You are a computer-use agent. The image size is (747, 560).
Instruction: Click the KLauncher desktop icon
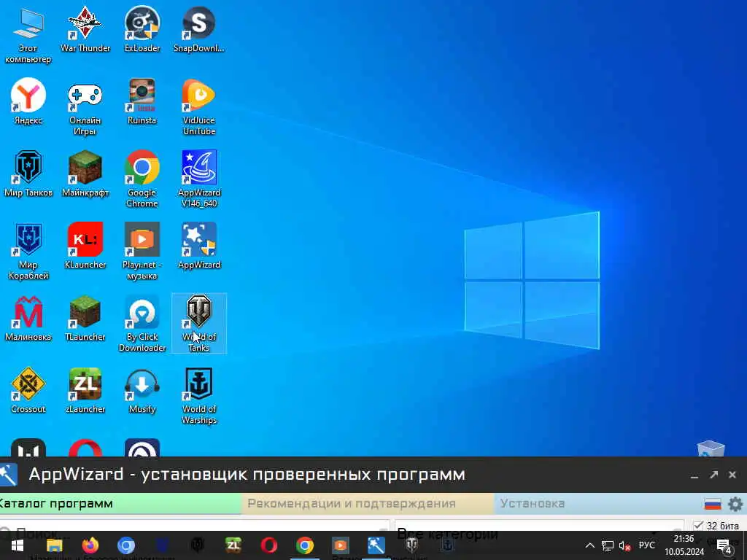pyautogui.click(x=85, y=246)
